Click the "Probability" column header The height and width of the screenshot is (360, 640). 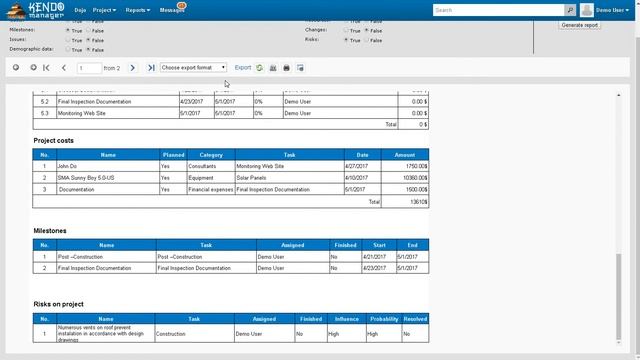(384, 319)
